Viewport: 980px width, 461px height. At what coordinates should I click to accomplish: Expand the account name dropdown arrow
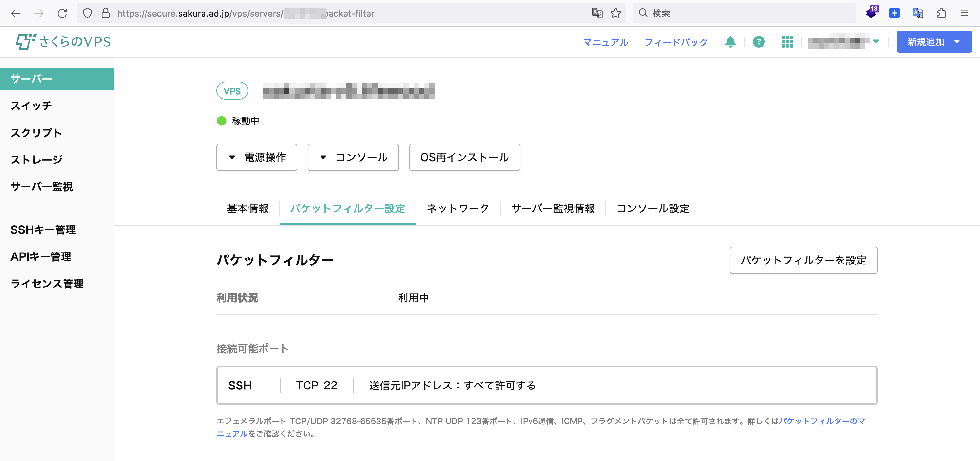click(x=876, y=42)
